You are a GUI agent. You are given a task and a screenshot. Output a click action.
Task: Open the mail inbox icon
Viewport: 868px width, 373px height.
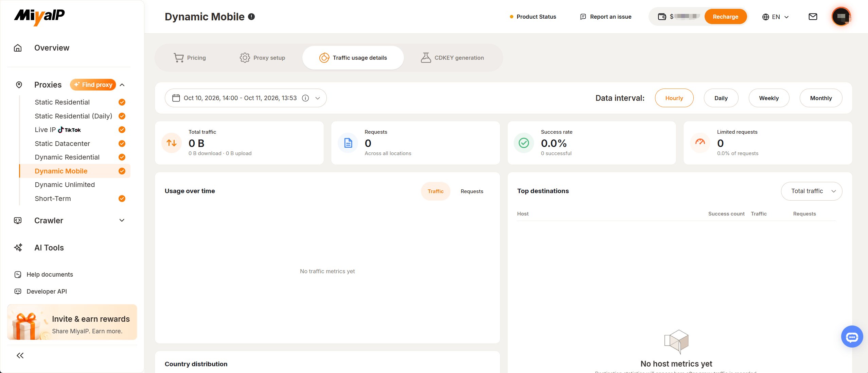click(813, 17)
